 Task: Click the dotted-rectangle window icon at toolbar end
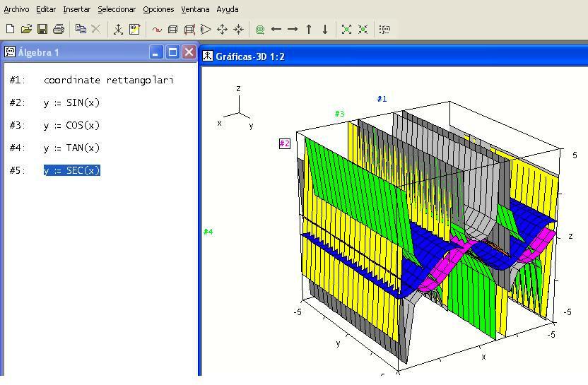[x=384, y=29]
